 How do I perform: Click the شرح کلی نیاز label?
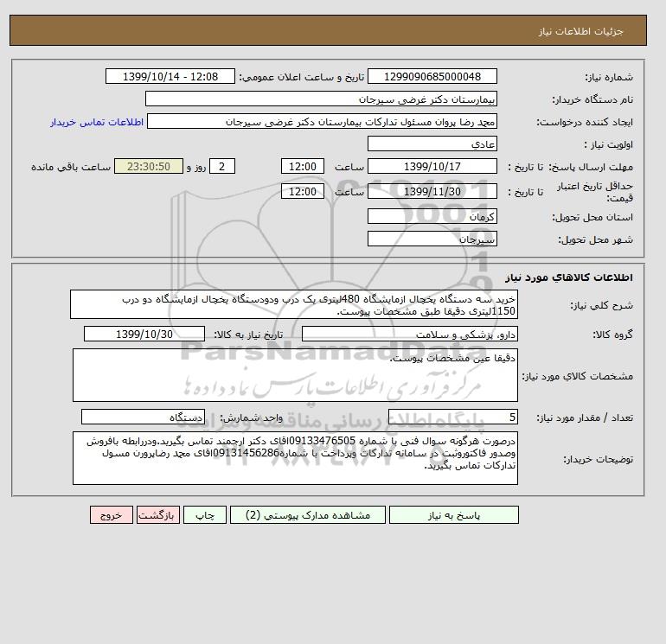click(601, 305)
